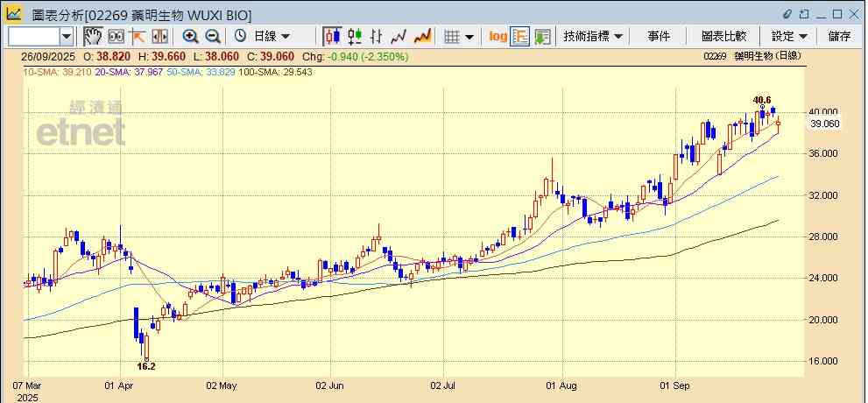This screenshot has width=868, height=403.
Task: Click the 02 Jul date axis label
Action: [x=444, y=385]
